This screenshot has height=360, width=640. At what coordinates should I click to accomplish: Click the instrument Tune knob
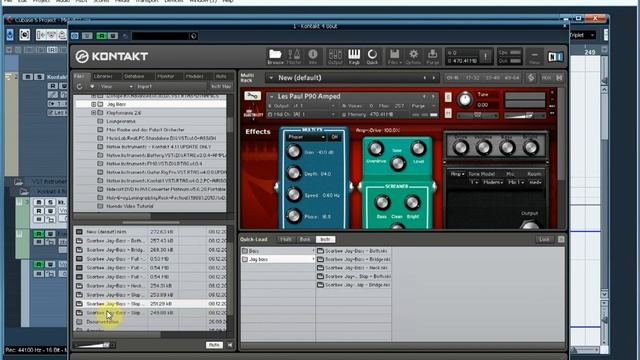(464, 100)
